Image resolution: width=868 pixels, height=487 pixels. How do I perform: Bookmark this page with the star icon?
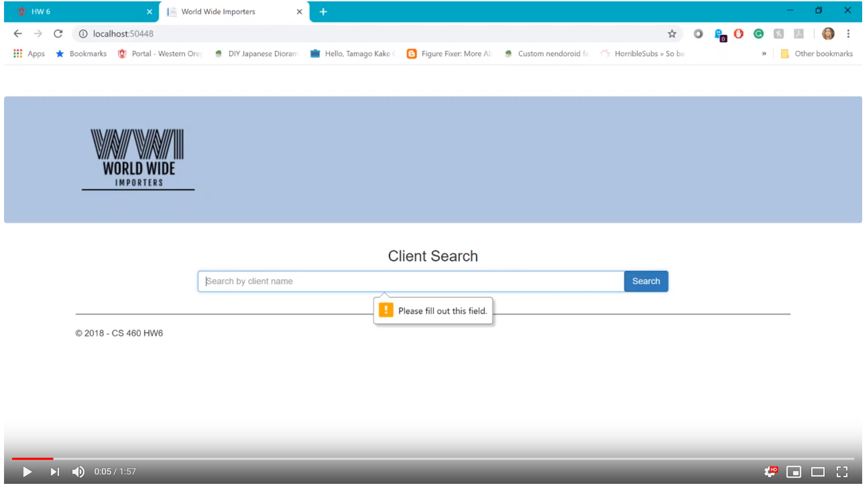(672, 34)
